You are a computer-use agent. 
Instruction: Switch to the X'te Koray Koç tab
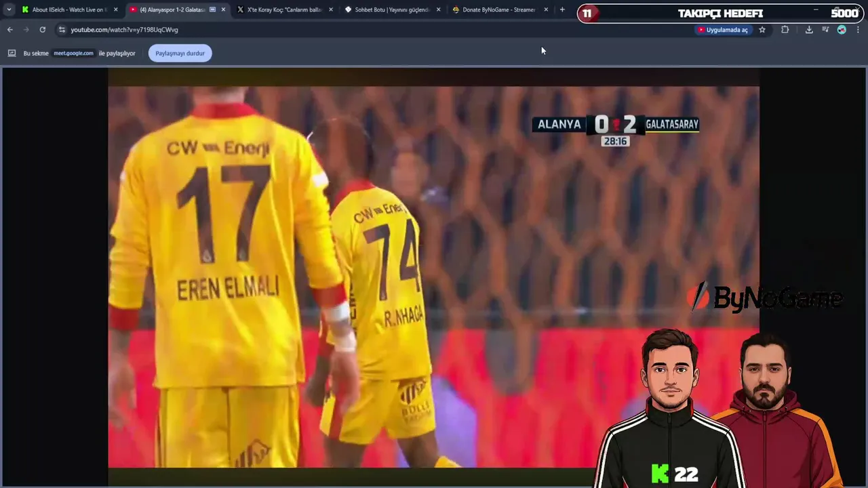click(283, 9)
